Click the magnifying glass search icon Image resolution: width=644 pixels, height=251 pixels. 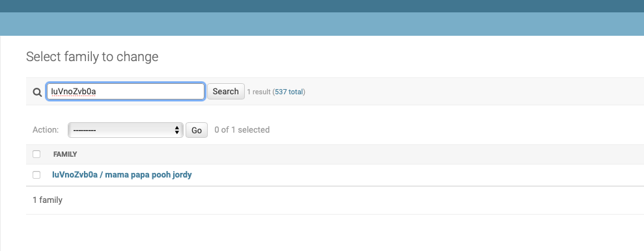[x=37, y=92]
